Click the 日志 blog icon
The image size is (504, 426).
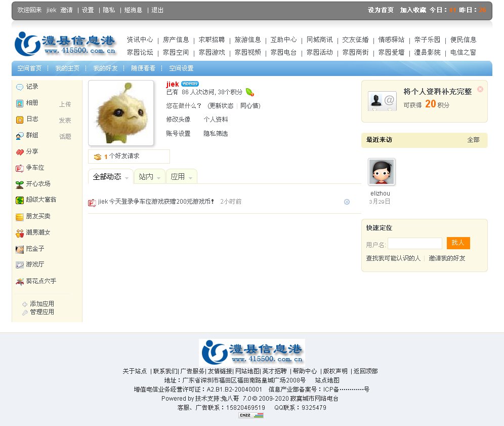(x=20, y=120)
